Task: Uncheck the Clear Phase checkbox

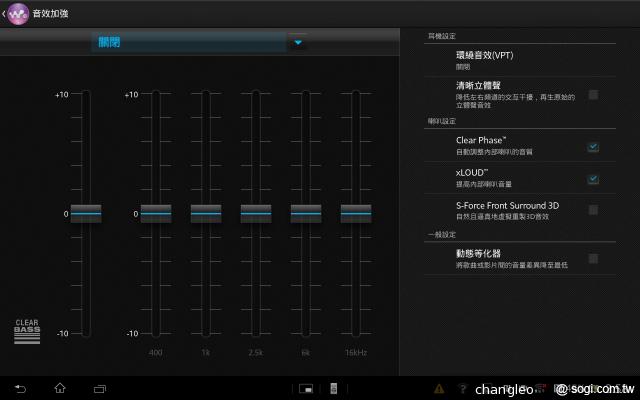Action: (593, 147)
